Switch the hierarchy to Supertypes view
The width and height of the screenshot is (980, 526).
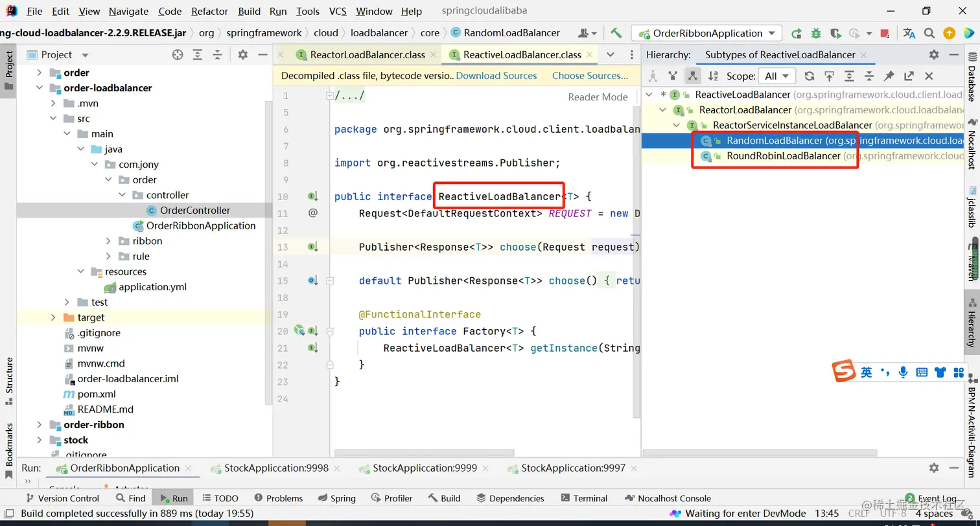coord(673,76)
